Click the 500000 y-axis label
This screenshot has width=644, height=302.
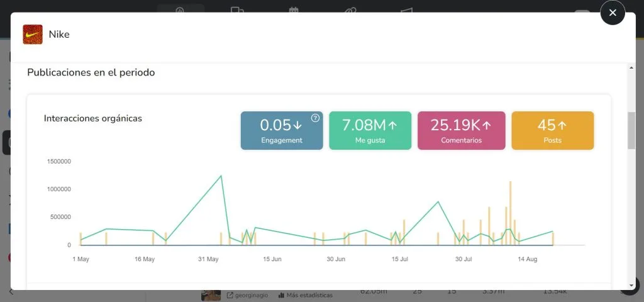(x=60, y=217)
